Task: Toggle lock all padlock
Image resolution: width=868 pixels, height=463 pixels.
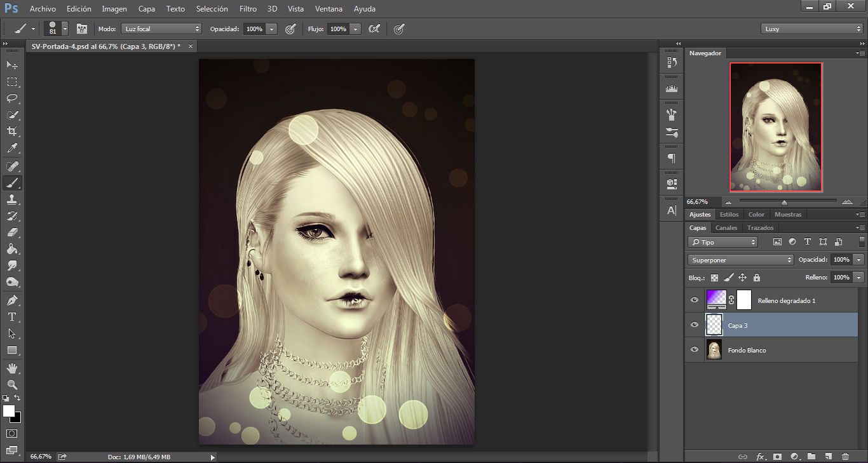Action: coord(756,278)
